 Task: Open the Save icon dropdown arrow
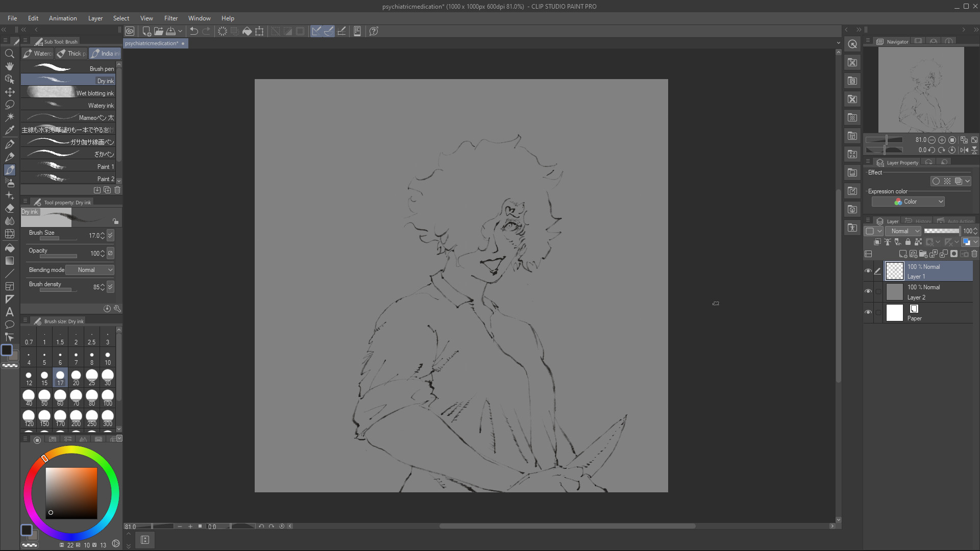pos(180,31)
